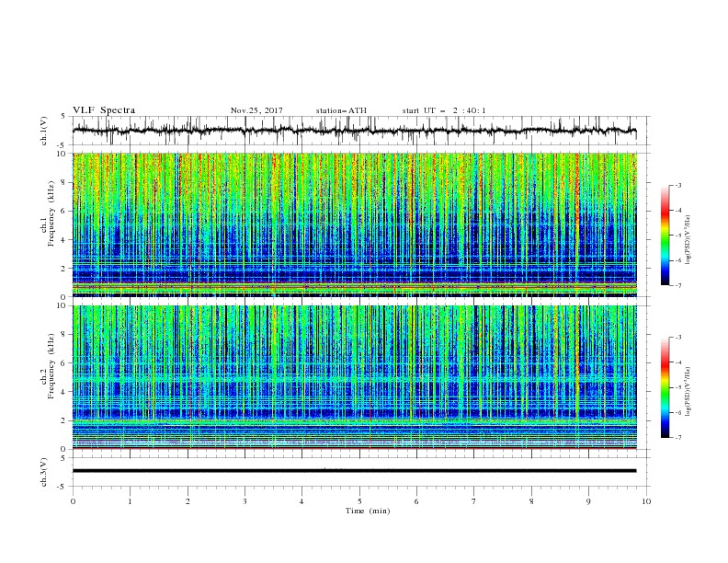Click the ch.2 spectrogram color scale bar
This screenshot has width=728, height=563.
pyautogui.click(x=665, y=387)
